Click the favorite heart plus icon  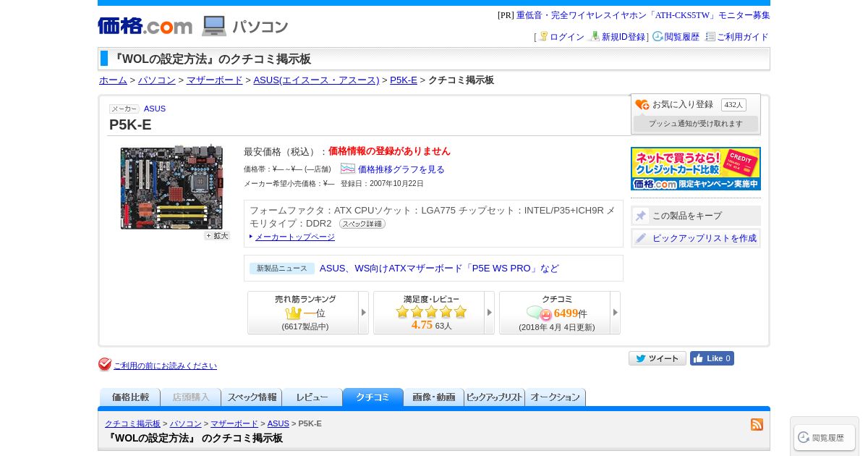[642, 105]
